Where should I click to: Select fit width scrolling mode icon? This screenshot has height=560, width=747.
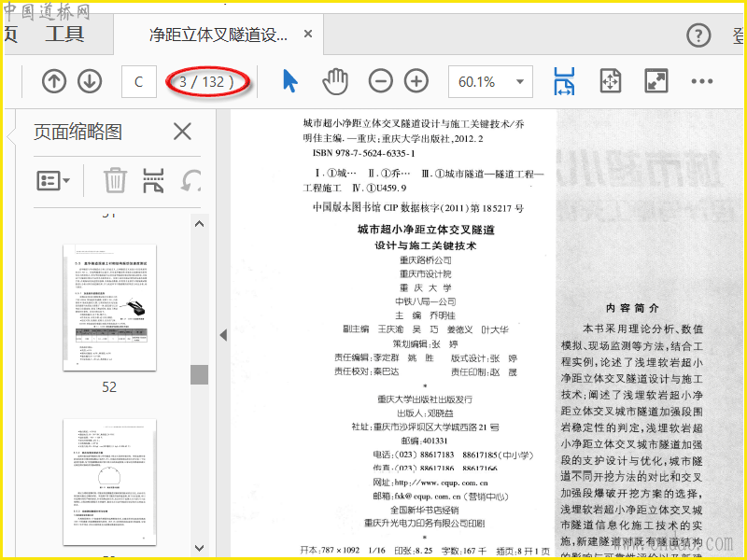point(564,81)
